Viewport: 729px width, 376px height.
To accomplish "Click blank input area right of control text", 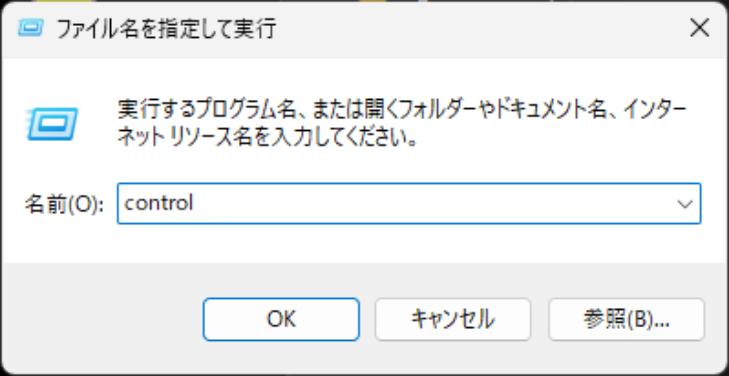I will [432, 204].
